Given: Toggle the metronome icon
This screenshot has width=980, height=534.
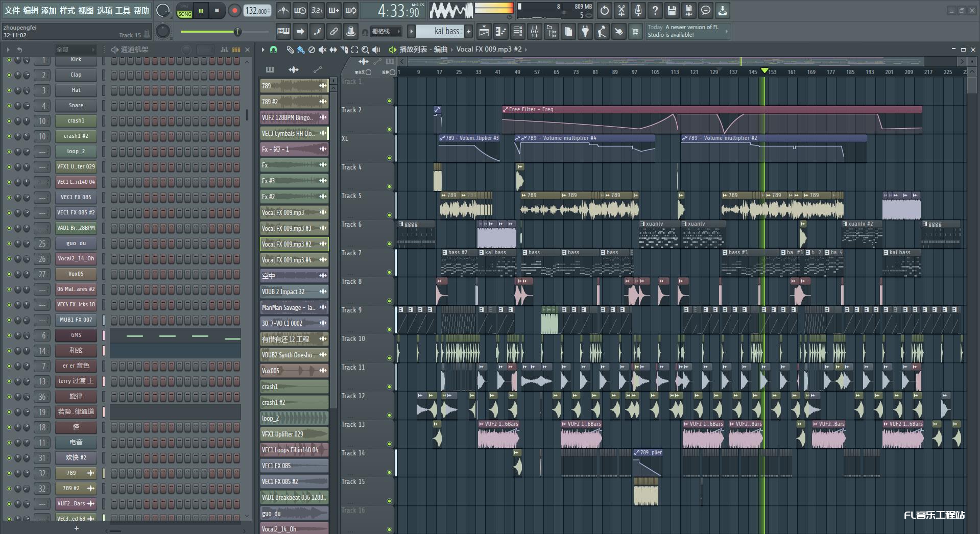Looking at the screenshot, I should [x=283, y=11].
